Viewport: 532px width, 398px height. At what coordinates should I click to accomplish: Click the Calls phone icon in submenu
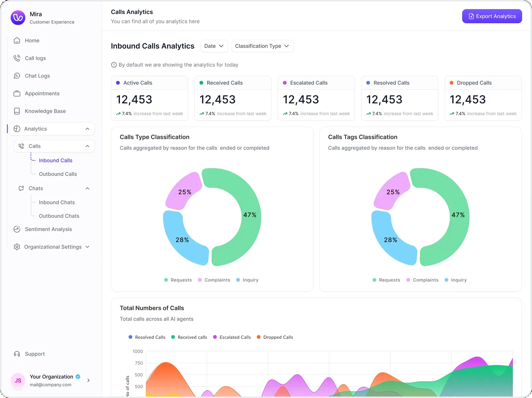click(21, 146)
